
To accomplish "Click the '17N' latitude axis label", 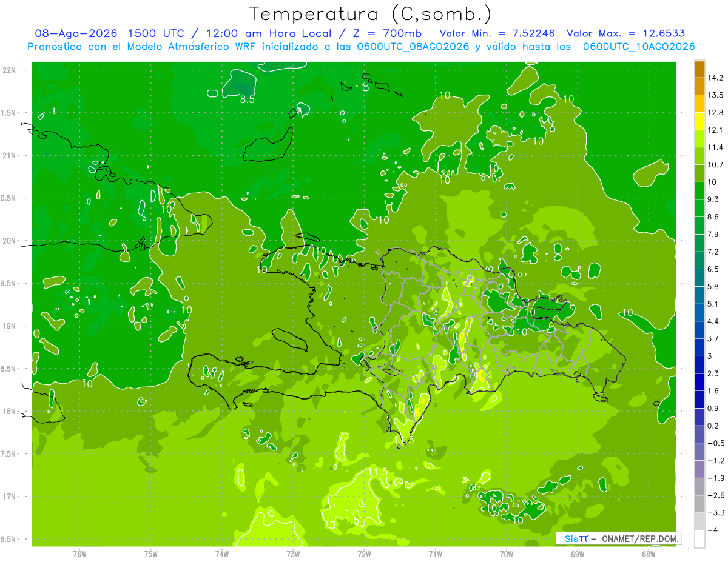I will 10,497.
